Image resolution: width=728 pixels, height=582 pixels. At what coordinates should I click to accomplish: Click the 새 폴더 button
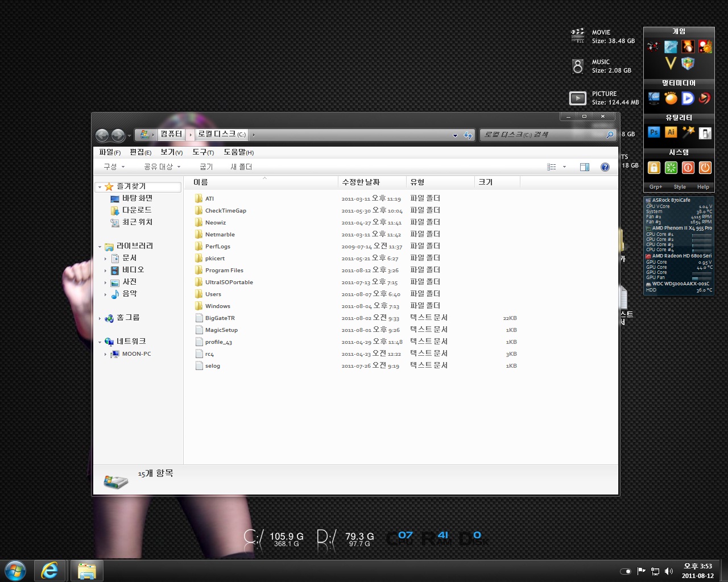click(x=241, y=167)
